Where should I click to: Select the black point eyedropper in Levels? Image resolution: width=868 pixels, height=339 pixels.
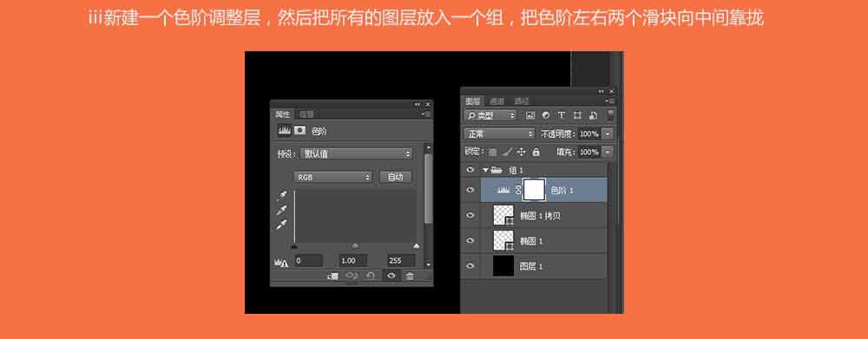point(282,196)
